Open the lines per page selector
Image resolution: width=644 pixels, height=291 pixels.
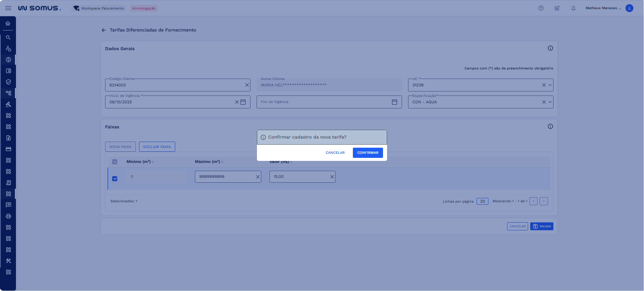click(x=482, y=201)
